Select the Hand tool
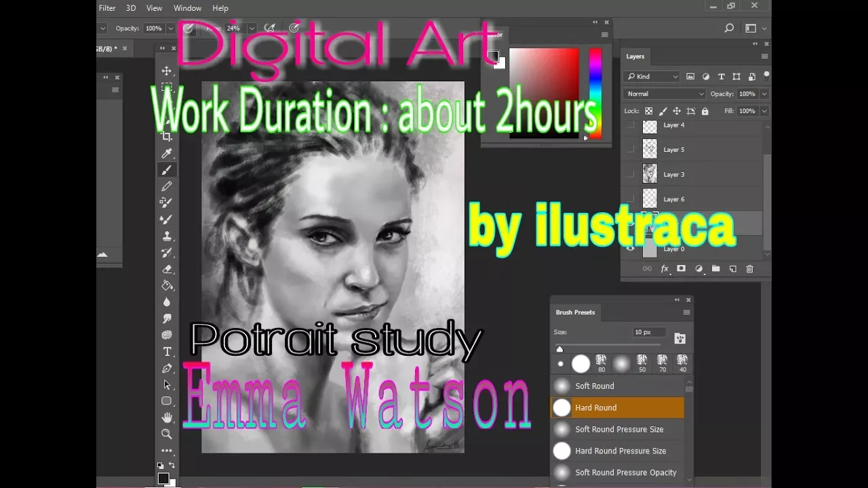Image resolution: width=868 pixels, height=488 pixels. point(167,418)
